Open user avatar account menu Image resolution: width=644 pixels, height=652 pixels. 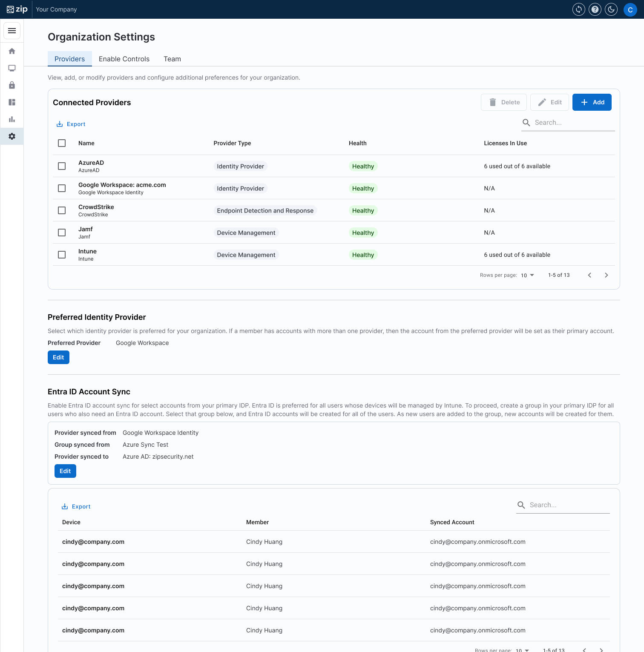pos(630,9)
